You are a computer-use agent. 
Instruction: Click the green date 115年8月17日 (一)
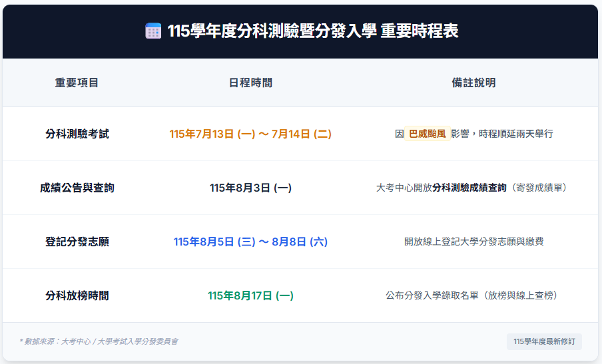pyautogui.click(x=250, y=295)
